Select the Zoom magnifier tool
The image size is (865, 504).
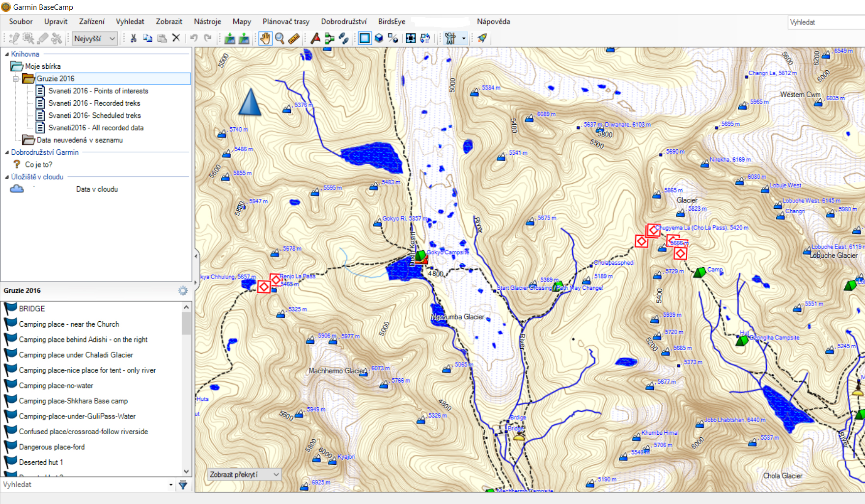click(x=279, y=38)
